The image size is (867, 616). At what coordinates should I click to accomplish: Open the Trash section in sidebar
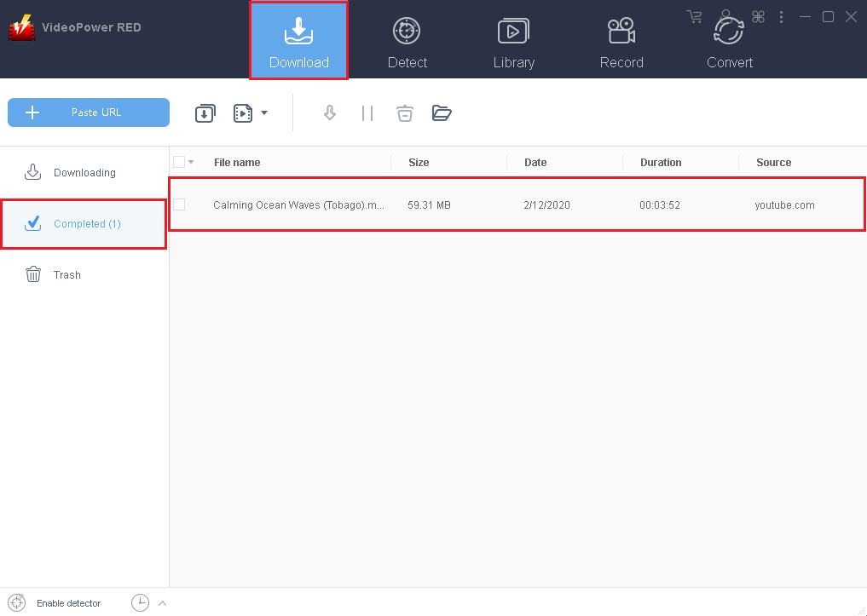tap(66, 274)
